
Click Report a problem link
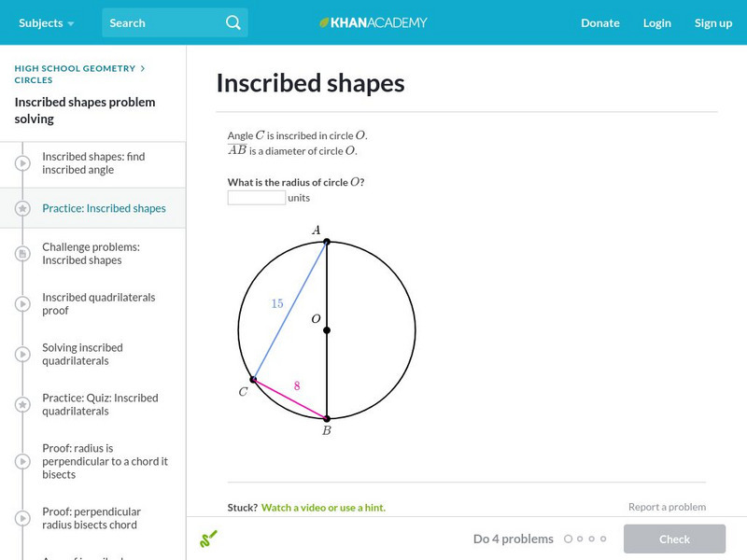pyautogui.click(x=667, y=507)
